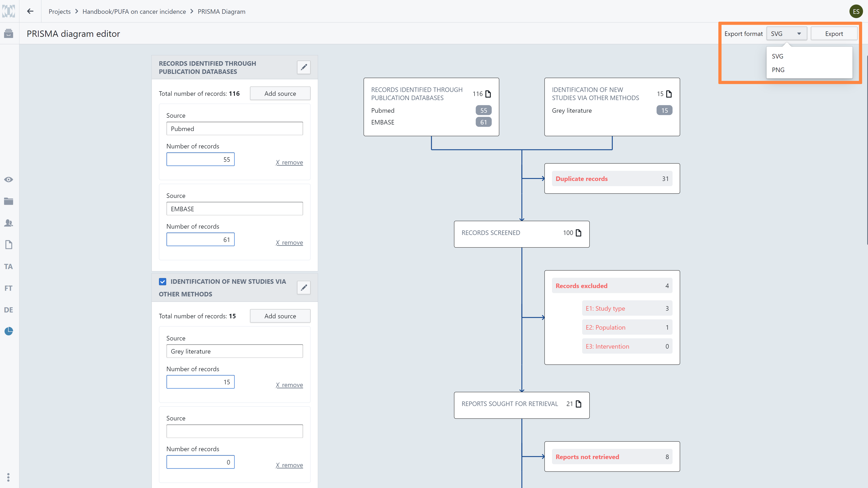Edit the publication databases section with pencil icon
This screenshot has height=488, width=868.
coord(304,67)
